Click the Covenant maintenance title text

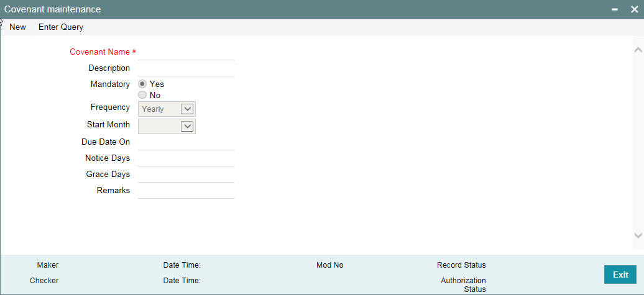[53, 9]
